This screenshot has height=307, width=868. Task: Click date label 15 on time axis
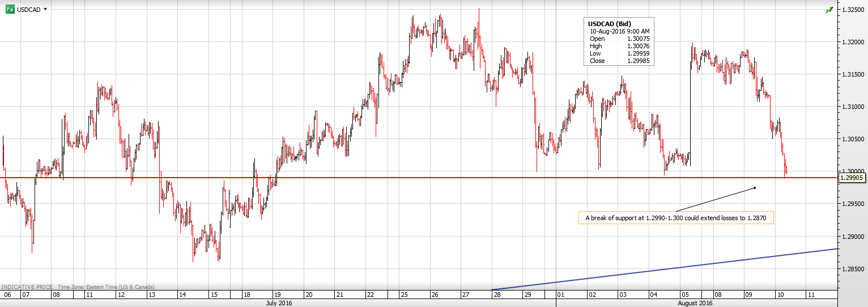[213, 295]
